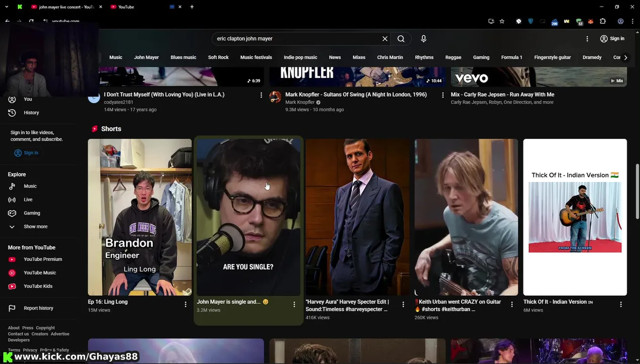Select the Music festivals chip
640x364 pixels.
click(256, 57)
